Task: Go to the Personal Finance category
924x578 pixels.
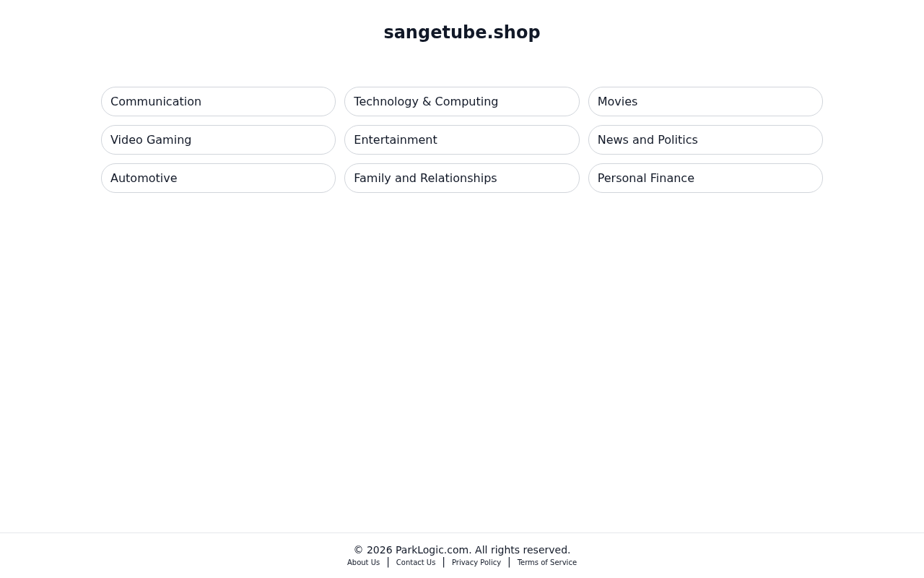Action: click(705, 178)
